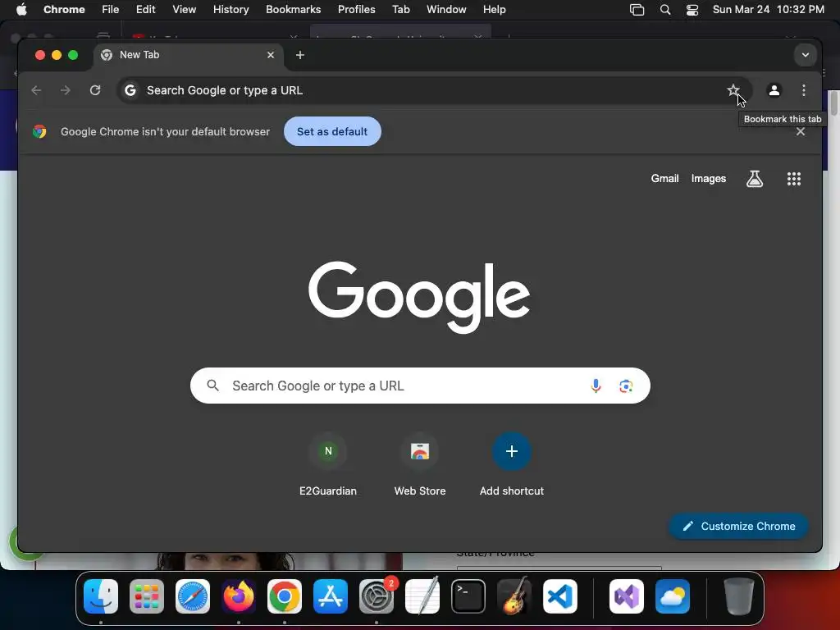This screenshot has width=840, height=630.
Task: Start voice search with microphone icon
Action: tap(596, 386)
